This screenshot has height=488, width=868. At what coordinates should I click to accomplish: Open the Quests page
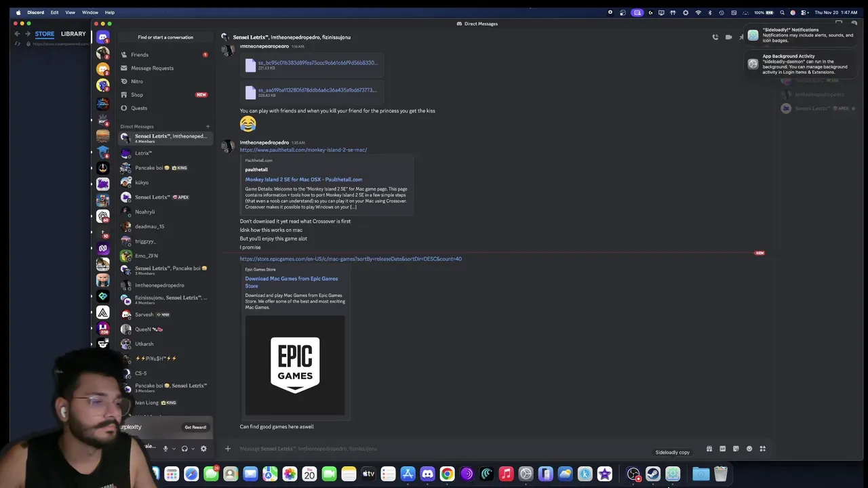click(x=165, y=108)
